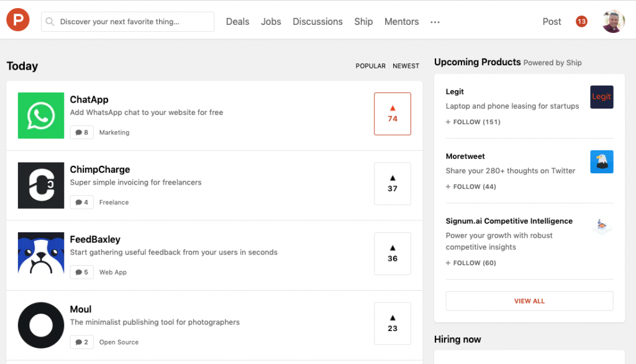Viewport: 636px width, 364px height.
Task: View the 5 comments on FeedBaxley
Action: 81,272
